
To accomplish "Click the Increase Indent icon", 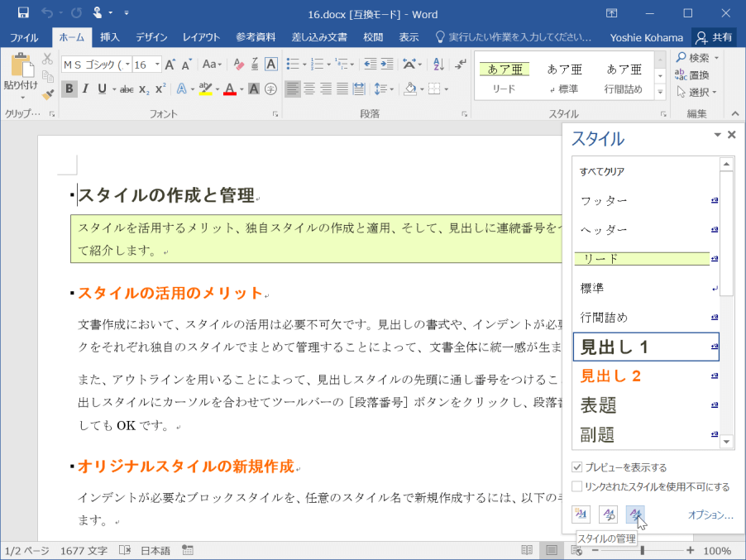I will tap(387, 64).
